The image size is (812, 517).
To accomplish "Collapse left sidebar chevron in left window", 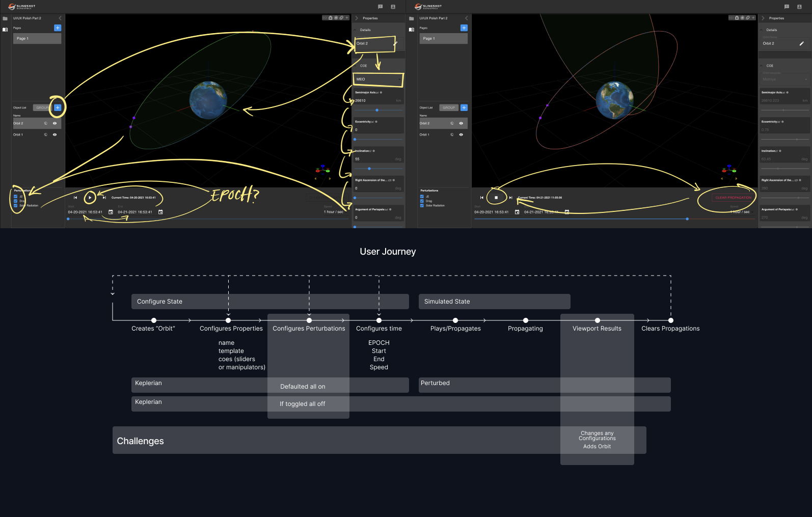I will [60, 18].
